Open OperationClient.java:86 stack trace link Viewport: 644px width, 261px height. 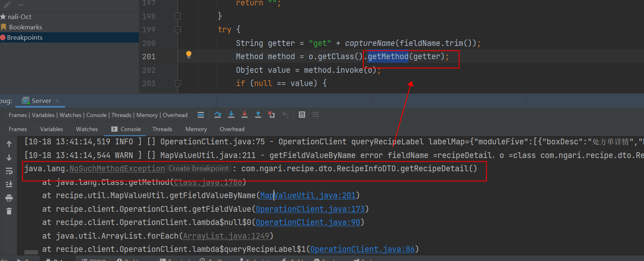click(363, 249)
